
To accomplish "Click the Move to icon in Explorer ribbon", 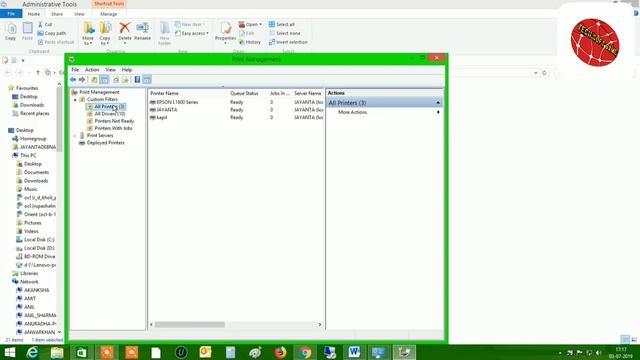I will (88, 33).
